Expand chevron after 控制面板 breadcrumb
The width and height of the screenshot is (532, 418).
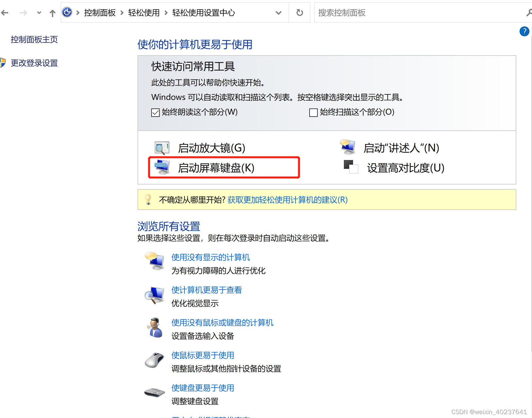click(x=122, y=13)
